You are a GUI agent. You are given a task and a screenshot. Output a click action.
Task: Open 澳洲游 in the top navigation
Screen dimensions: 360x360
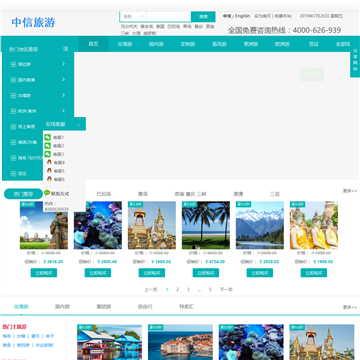tap(251, 44)
